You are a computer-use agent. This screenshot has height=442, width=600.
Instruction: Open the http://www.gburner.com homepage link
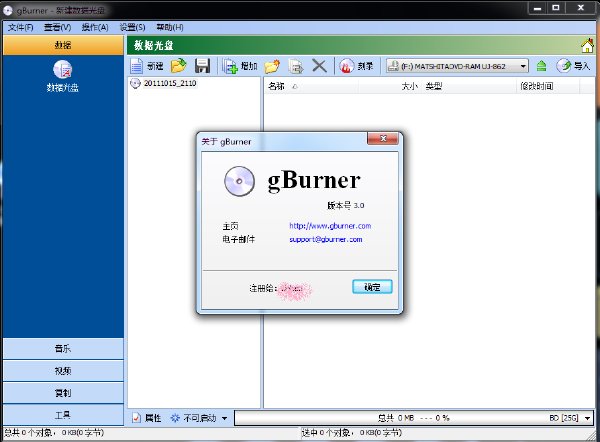330,226
